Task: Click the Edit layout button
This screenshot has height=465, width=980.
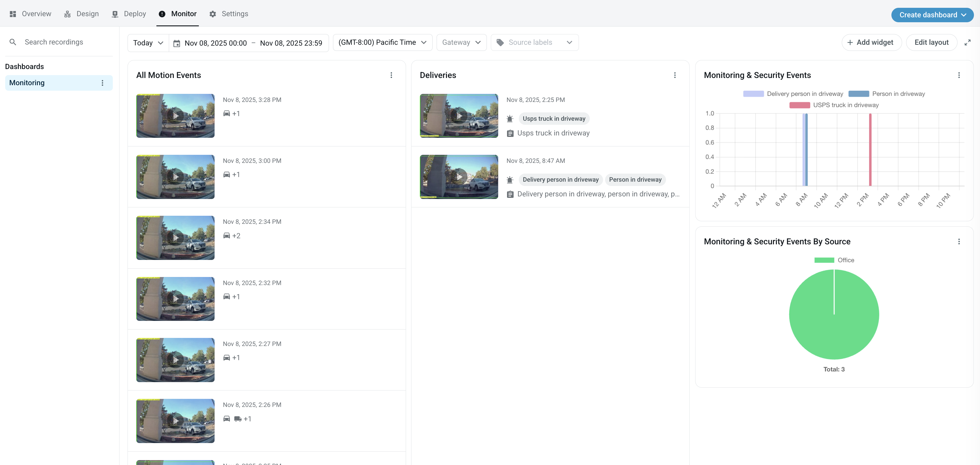Action: (x=931, y=42)
